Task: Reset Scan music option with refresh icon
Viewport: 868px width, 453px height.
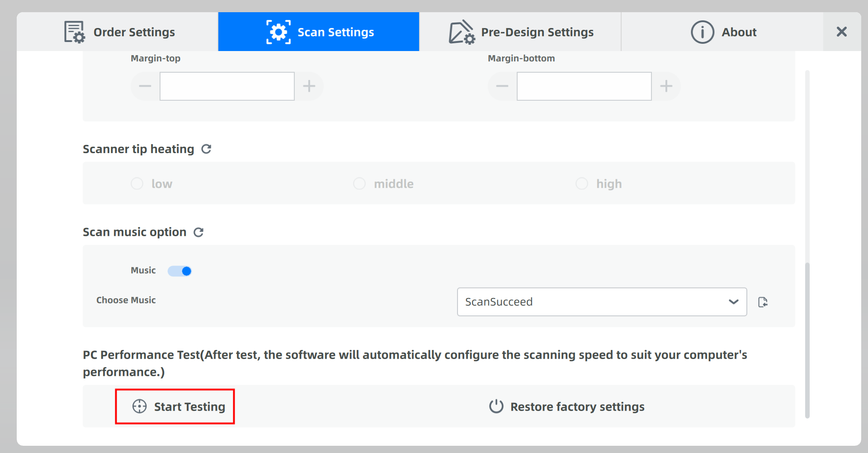Action: [x=198, y=232]
